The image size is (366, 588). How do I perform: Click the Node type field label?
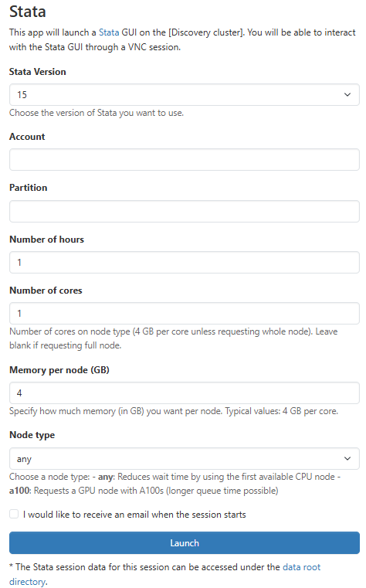click(x=32, y=435)
